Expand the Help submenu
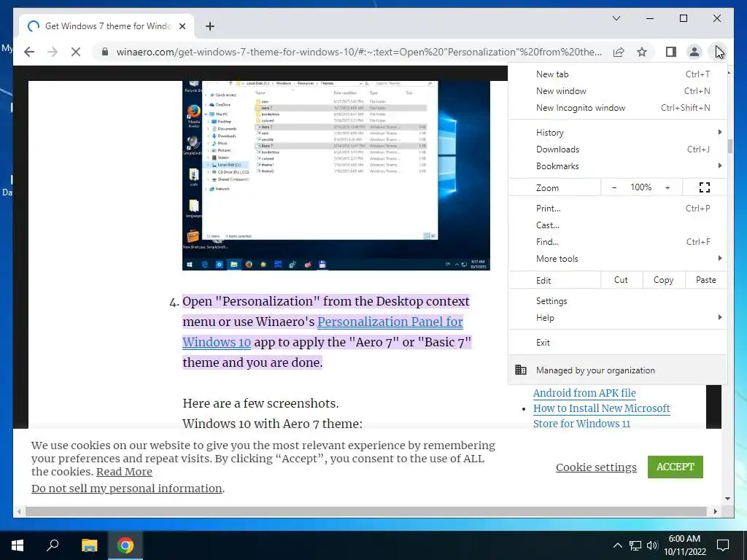The height and width of the screenshot is (560, 747). point(617,318)
